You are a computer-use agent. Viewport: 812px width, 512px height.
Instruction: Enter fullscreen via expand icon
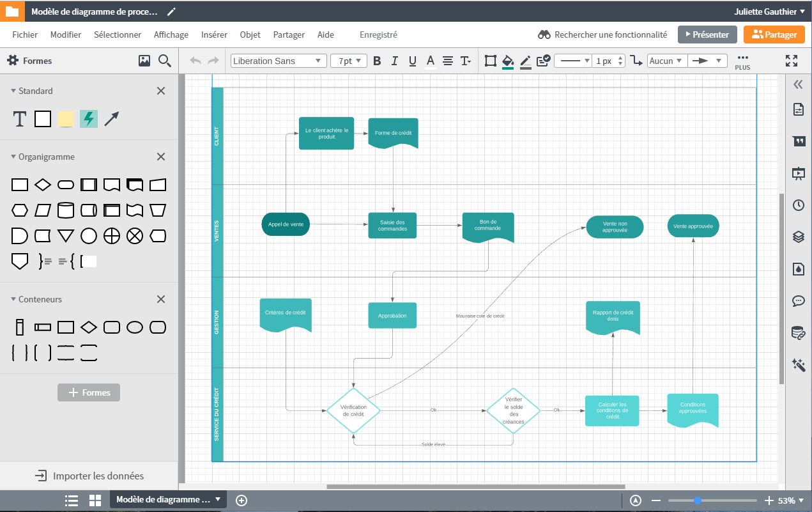tap(791, 60)
